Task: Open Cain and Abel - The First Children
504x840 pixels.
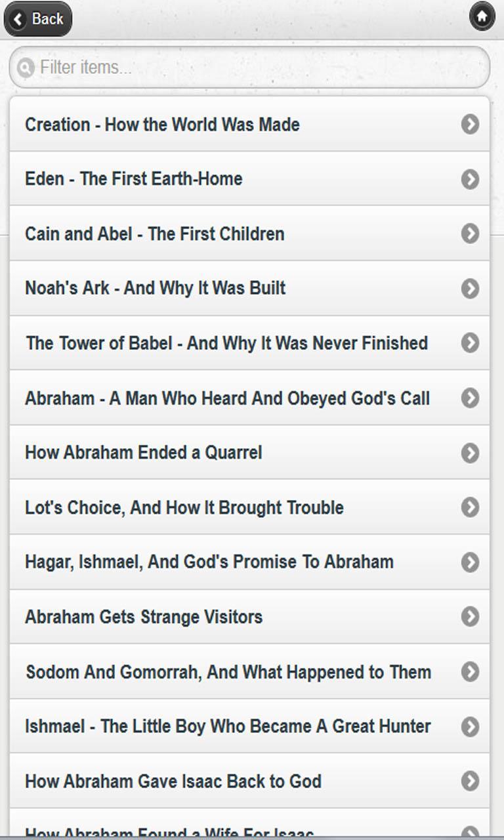Action: (197, 234)
